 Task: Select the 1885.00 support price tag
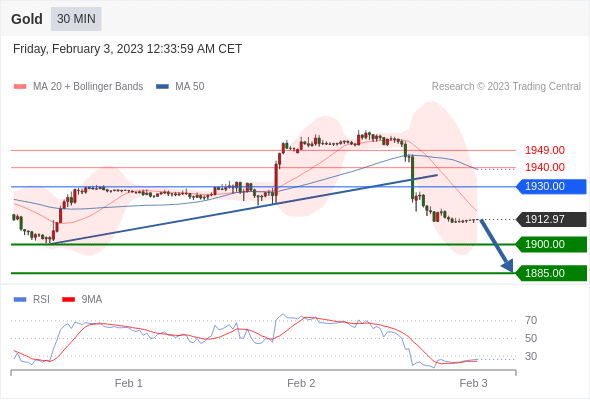(551, 273)
